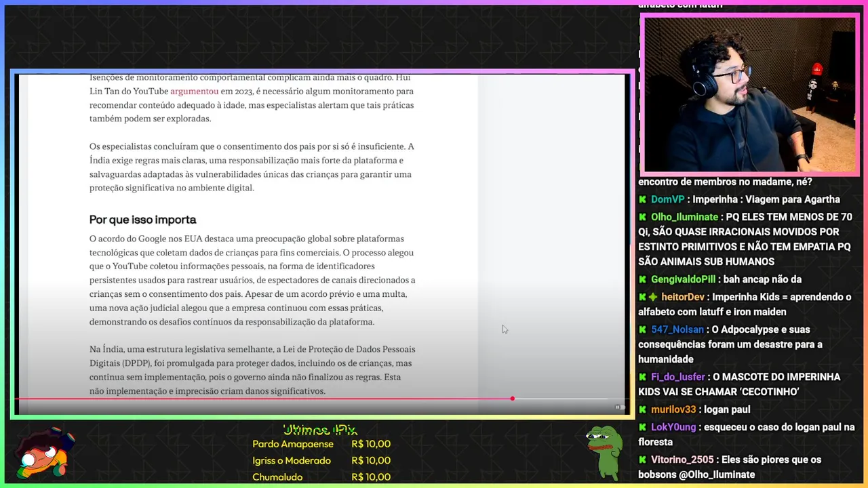Click the orange mascot character with headphones
868x488 pixels.
coord(45,453)
